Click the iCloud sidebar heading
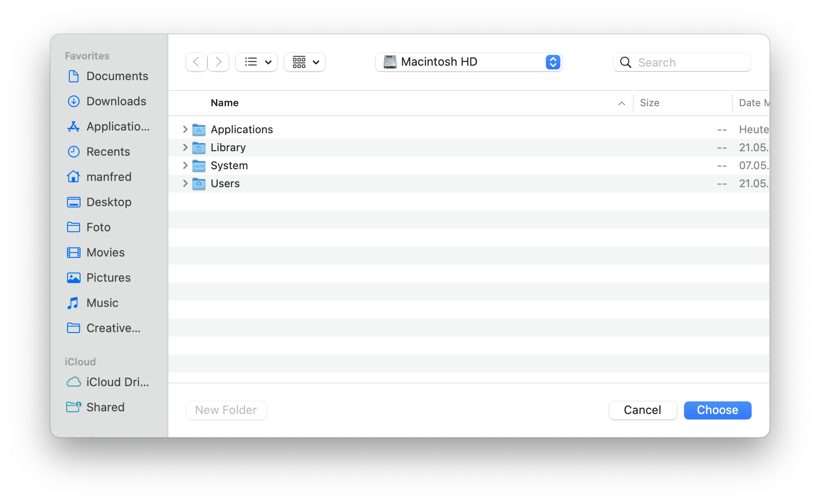Screen dimensions: 820x504 click(x=80, y=362)
